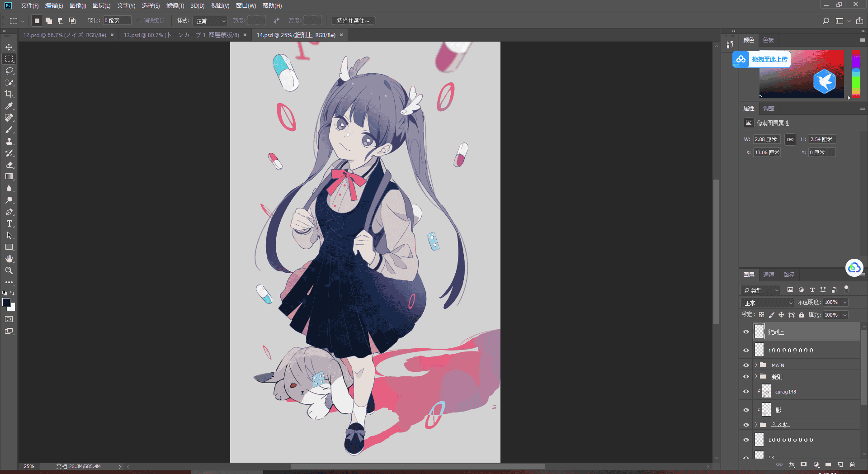868x474 pixels.
Task: Switch to the 13.psd document tab
Action: pyautogui.click(x=182, y=35)
